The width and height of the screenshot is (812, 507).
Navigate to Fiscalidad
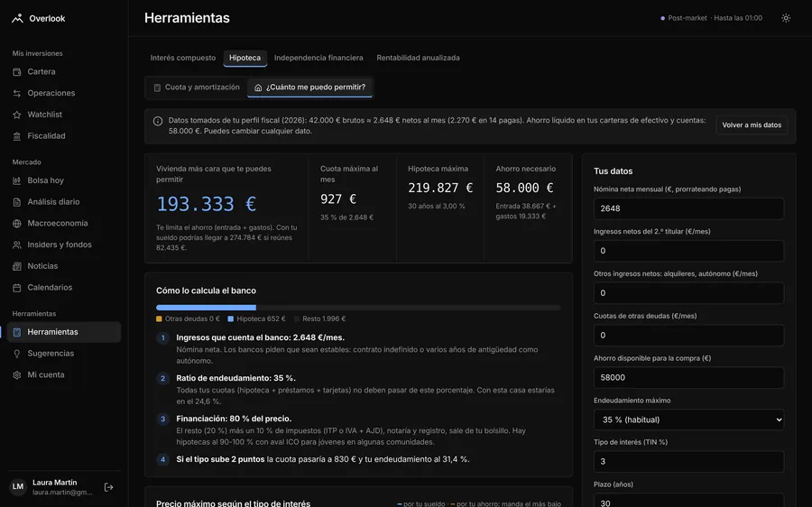click(x=64, y=136)
